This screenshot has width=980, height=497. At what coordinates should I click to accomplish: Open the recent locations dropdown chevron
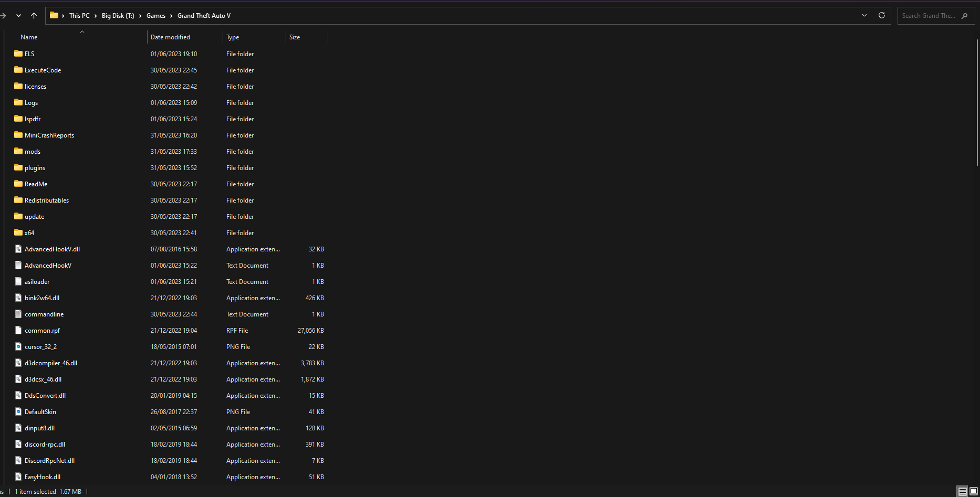[18, 16]
